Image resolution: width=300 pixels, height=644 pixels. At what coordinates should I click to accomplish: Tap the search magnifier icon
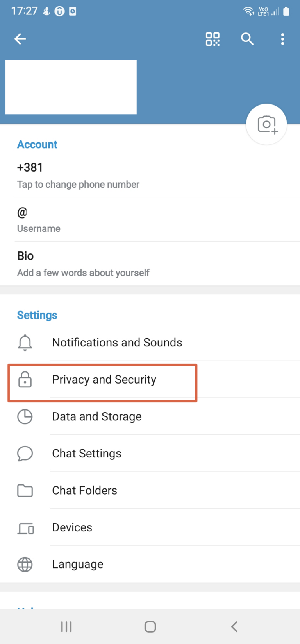pos(247,39)
